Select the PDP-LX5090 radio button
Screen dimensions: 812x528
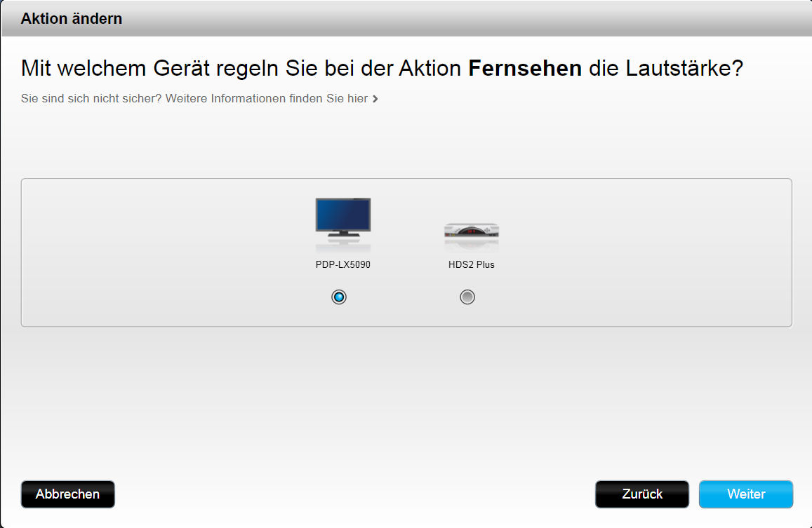coord(339,297)
